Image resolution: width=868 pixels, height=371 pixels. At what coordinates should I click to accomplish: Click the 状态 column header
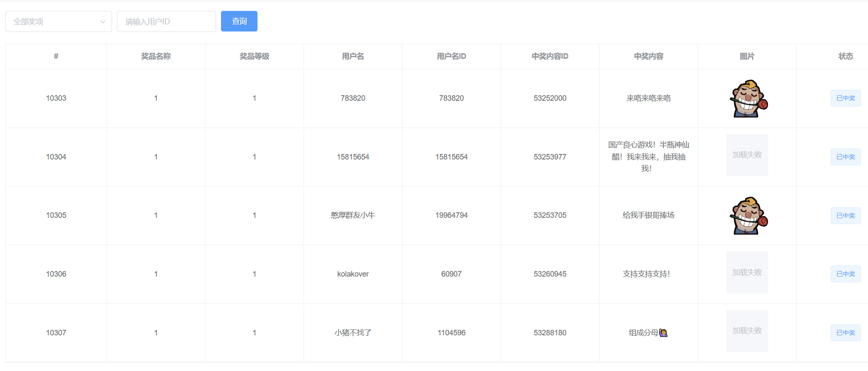click(x=846, y=56)
